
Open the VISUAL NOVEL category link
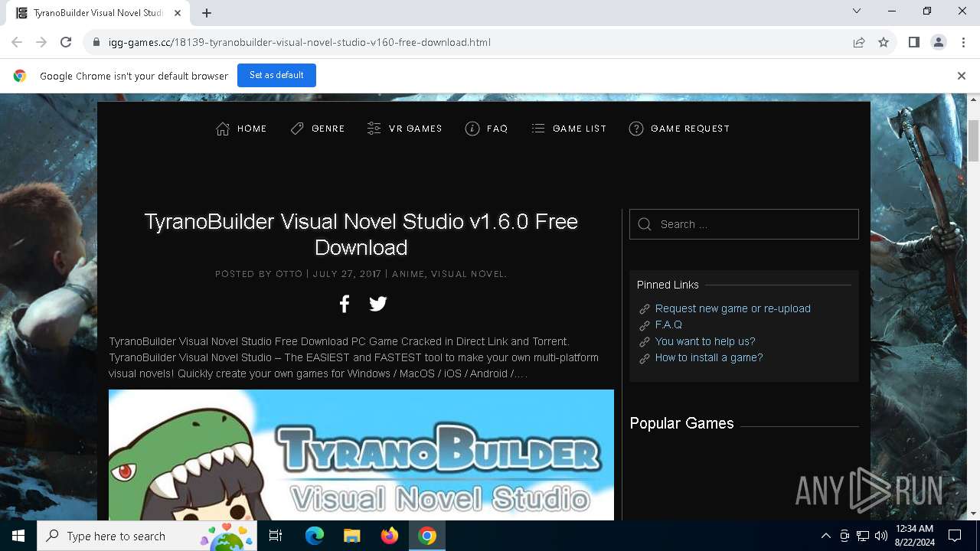point(468,274)
